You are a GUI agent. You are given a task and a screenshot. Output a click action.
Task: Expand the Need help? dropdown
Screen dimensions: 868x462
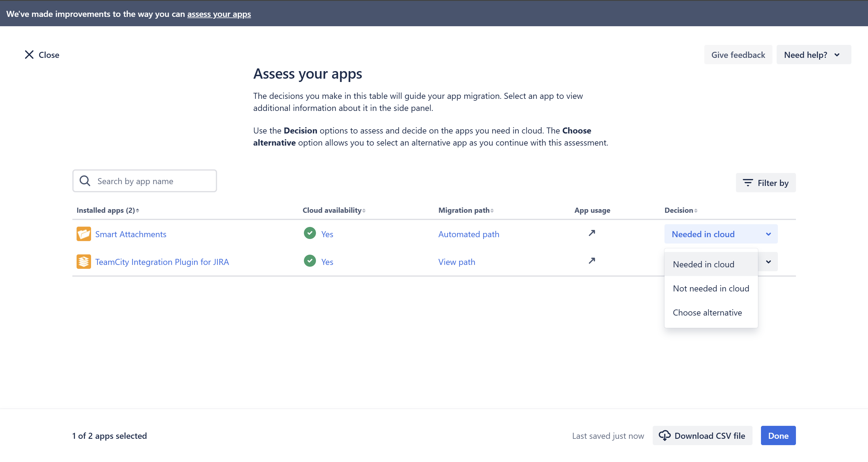point(813,55)
